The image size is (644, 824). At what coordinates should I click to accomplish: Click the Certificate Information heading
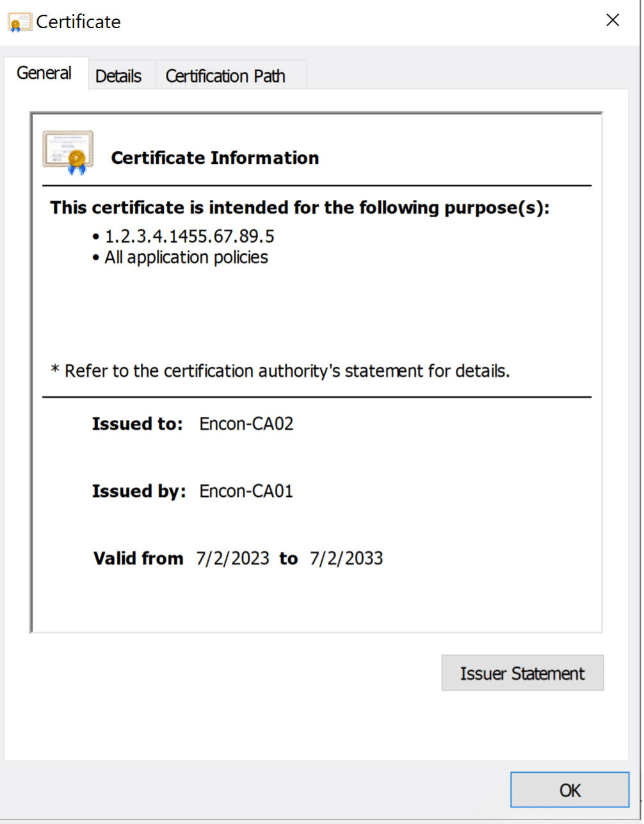coord(214,158)
